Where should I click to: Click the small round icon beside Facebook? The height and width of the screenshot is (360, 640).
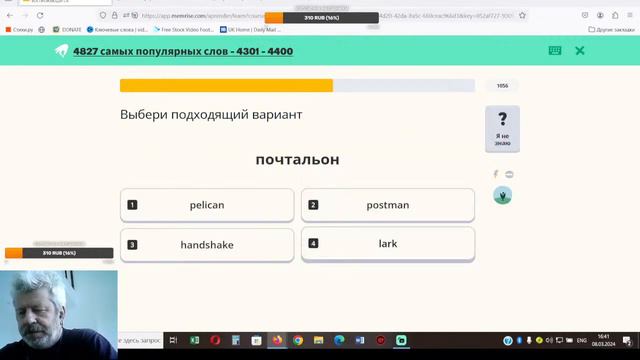pyautogui.click(x=509, y=174)
